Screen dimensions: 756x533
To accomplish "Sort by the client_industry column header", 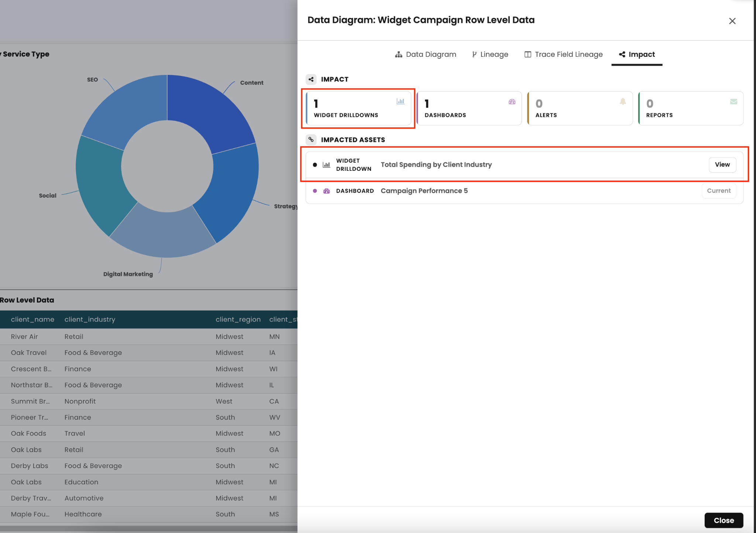I will tap(90, 319).
